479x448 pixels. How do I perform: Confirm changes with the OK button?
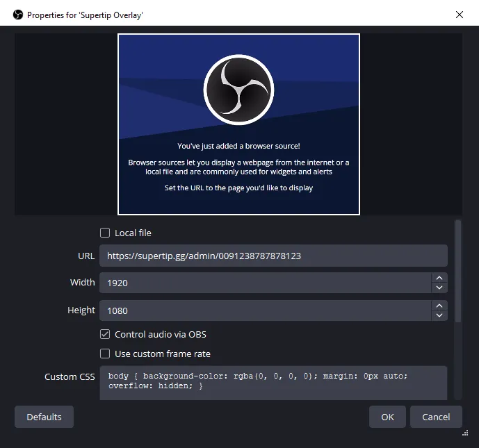click(387, 417)
